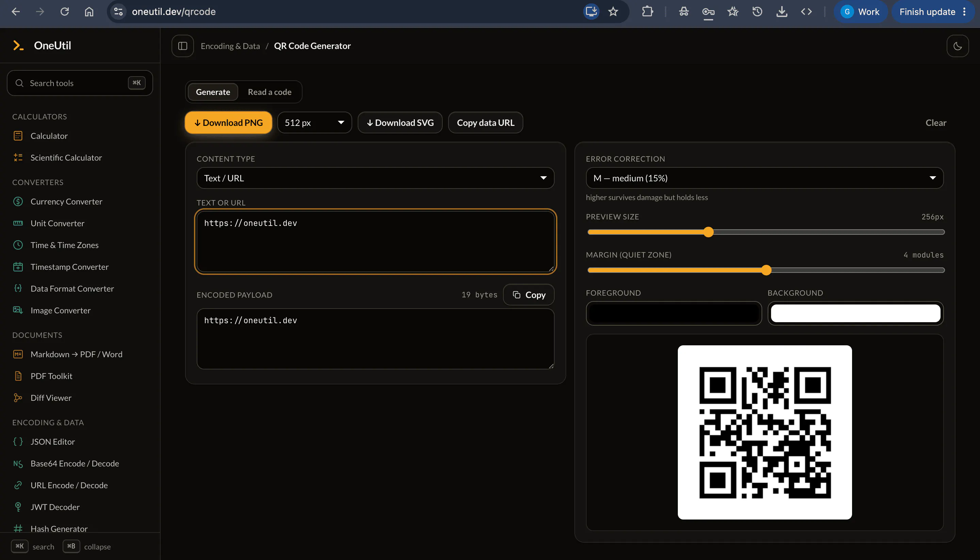Screen dimensions: 980x560
Task: Focus the Text or URL input
Action: coord(375,242)
